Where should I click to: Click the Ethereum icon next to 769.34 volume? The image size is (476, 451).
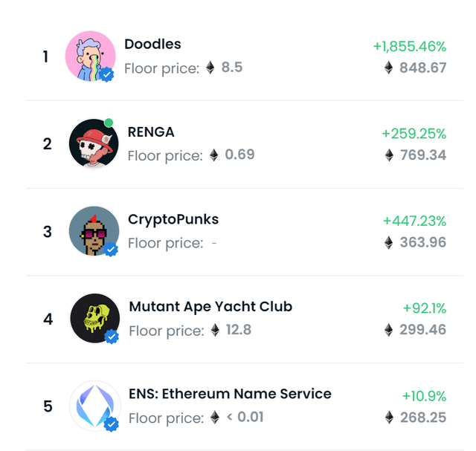point(388,155)
